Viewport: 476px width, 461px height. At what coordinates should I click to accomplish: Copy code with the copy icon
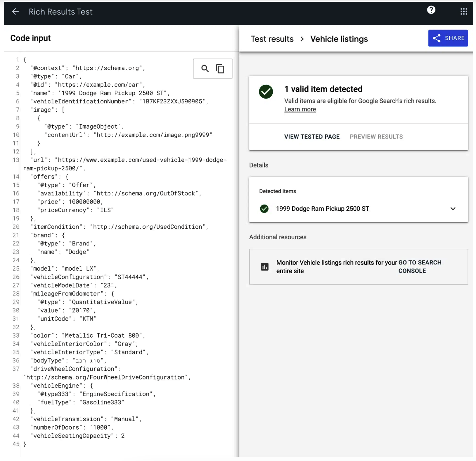coord(220,68)
